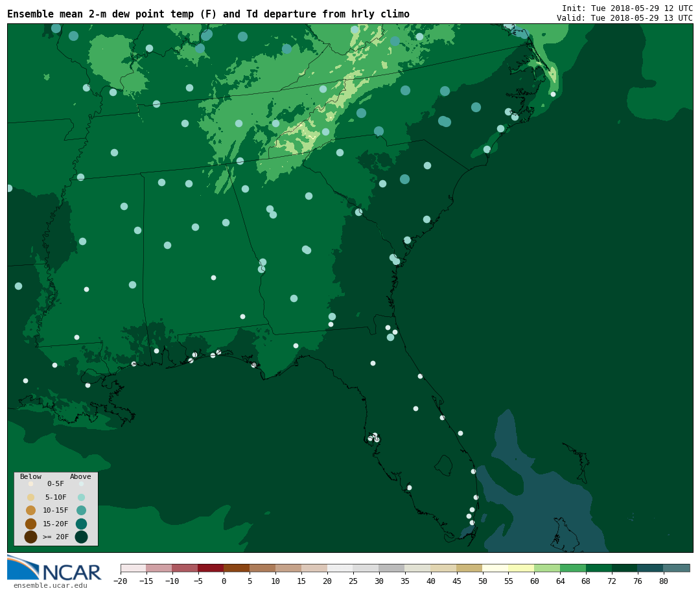Click the NCAR logo
The width and height of the screenshot is (700, 593).
pos(54,568)
